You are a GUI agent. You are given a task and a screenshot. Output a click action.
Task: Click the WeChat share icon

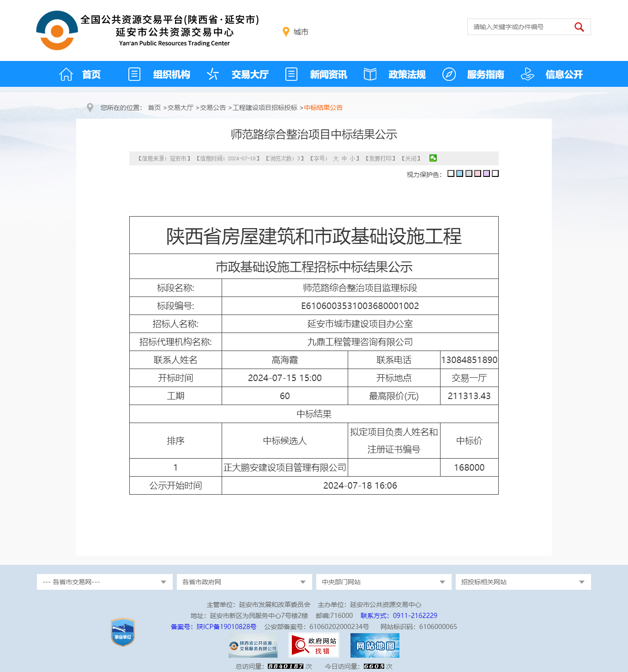click(433, 158)
